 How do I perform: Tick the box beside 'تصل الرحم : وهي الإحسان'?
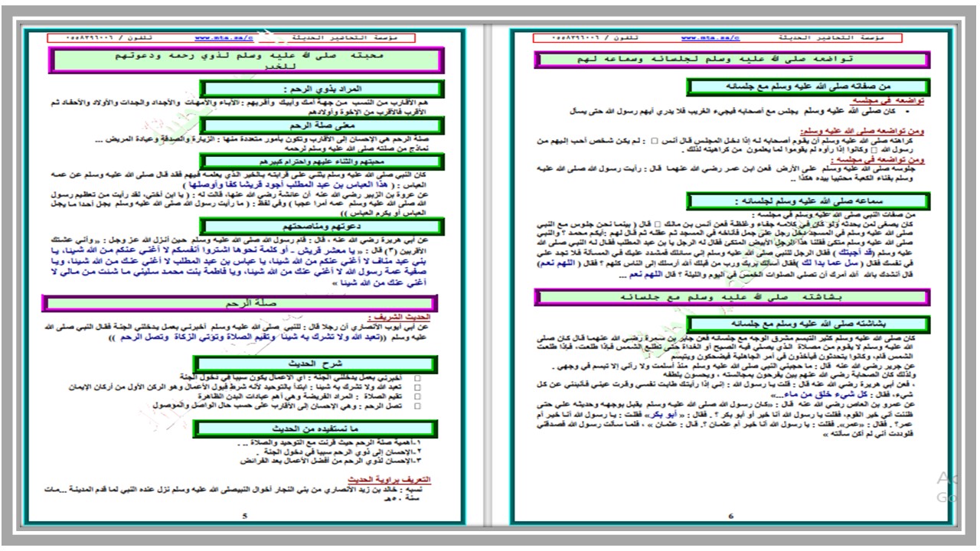click(418, 406)
